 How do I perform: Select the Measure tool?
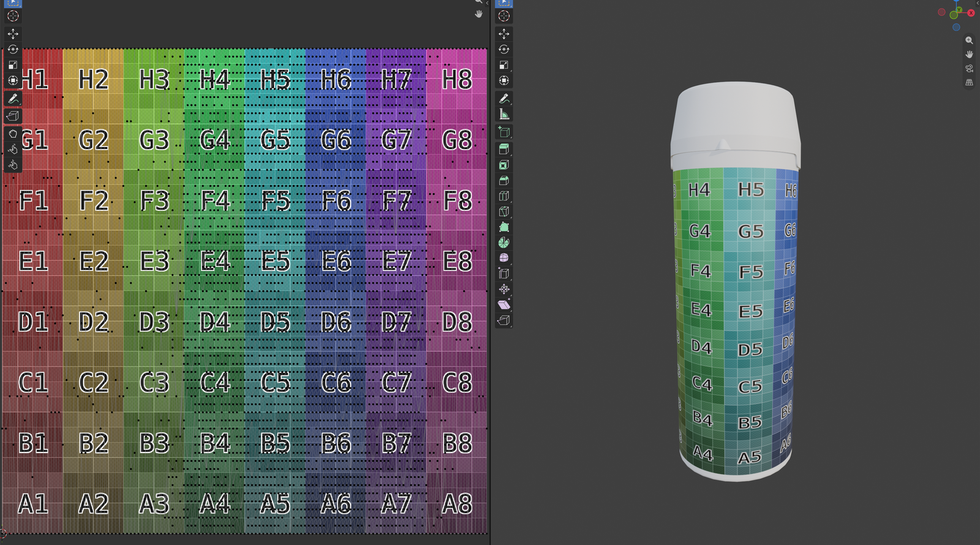pos(504,114)
